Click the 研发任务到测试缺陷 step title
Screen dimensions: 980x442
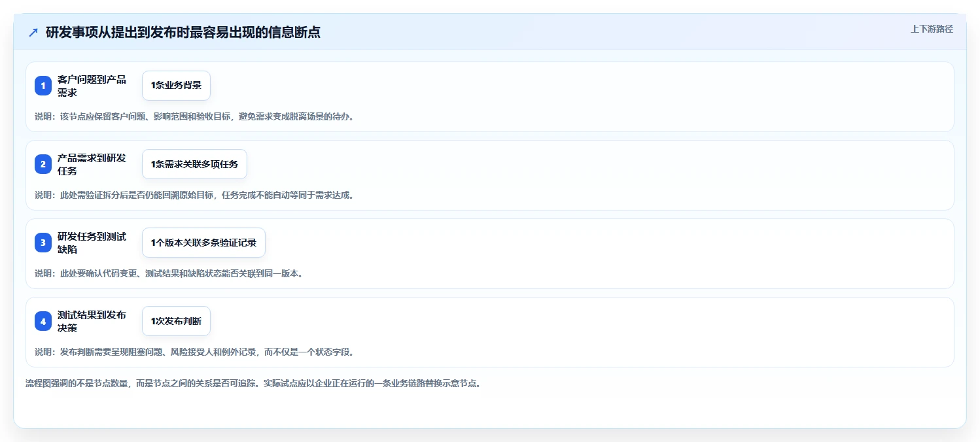tap(92, 243)
